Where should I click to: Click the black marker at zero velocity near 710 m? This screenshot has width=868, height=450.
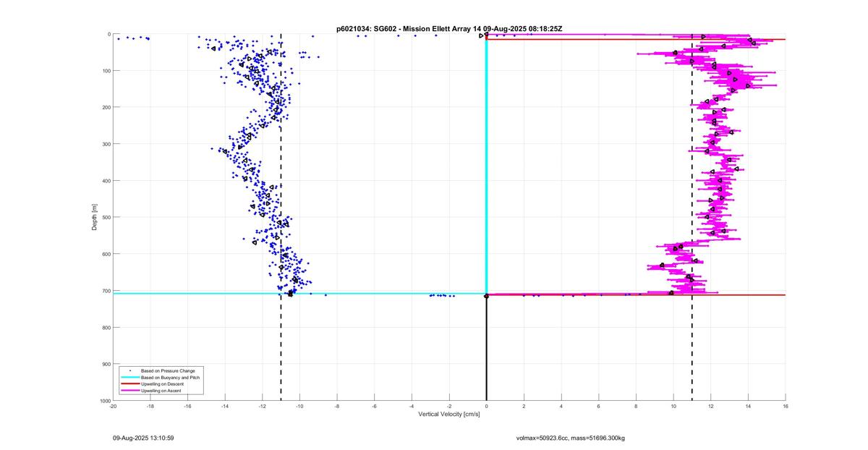pyautogui.click(x=486, y=296)
